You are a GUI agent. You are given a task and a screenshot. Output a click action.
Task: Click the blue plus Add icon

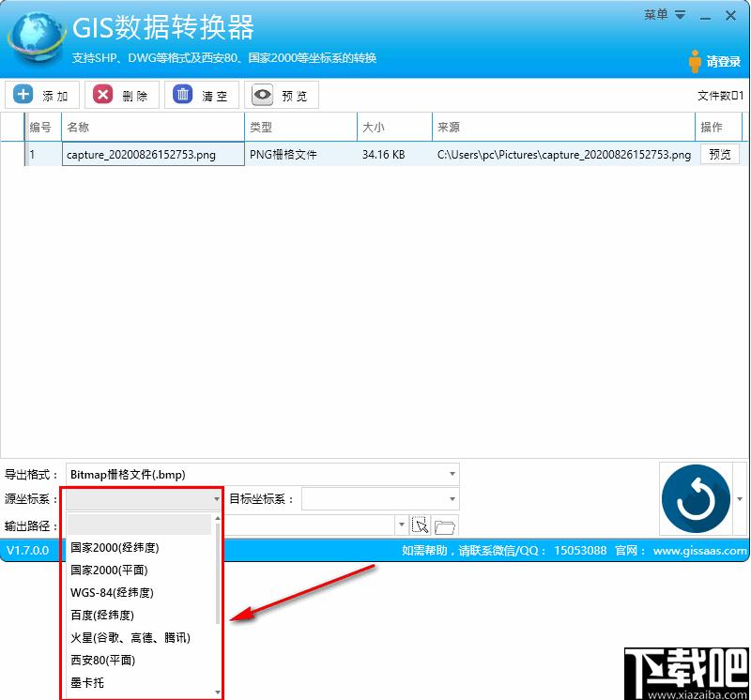click(x=23, y=95)
